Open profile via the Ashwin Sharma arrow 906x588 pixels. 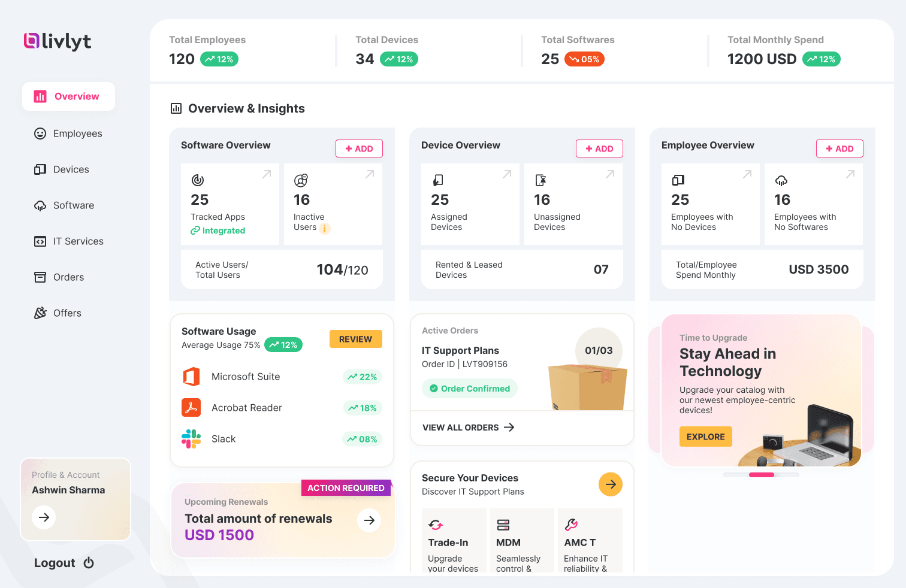[x=44, y=517]
